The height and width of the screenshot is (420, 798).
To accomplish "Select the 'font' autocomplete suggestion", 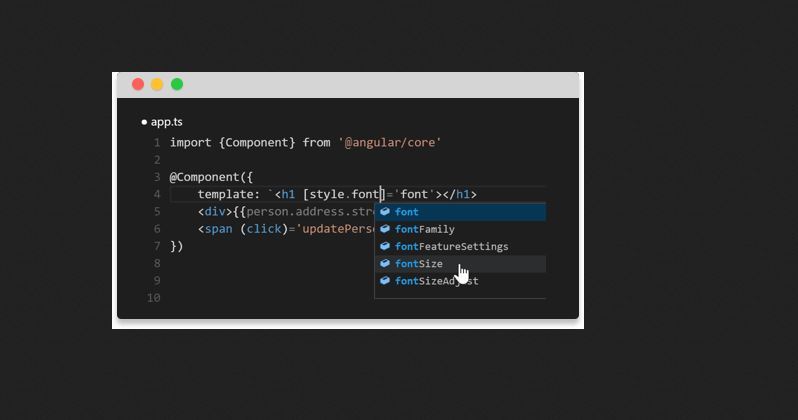I will (407, 212).
